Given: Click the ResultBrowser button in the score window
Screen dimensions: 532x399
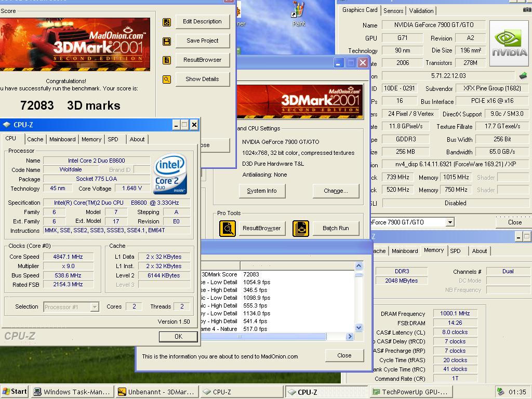Looking at the screenshot, I should (203, 60).
